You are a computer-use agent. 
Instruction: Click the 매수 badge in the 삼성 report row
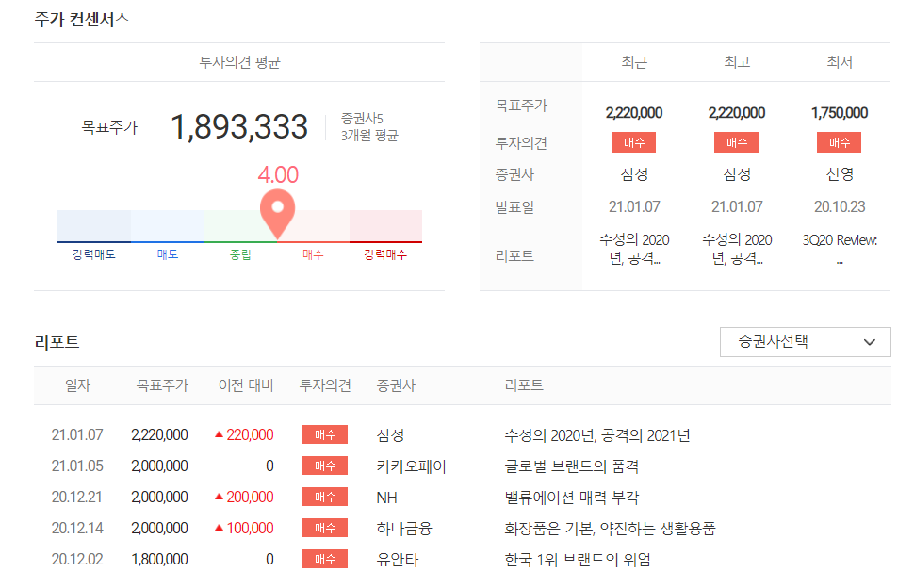(x=325, y=434)
